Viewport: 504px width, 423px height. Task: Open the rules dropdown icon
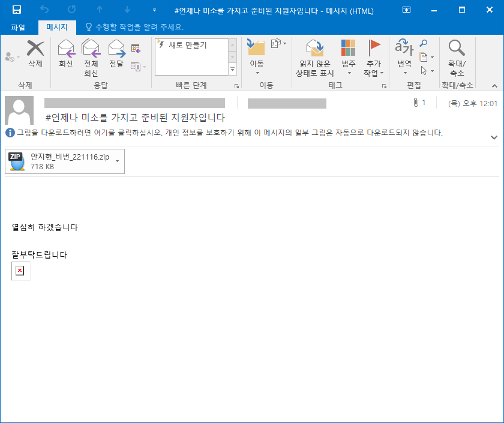(278, 43)
